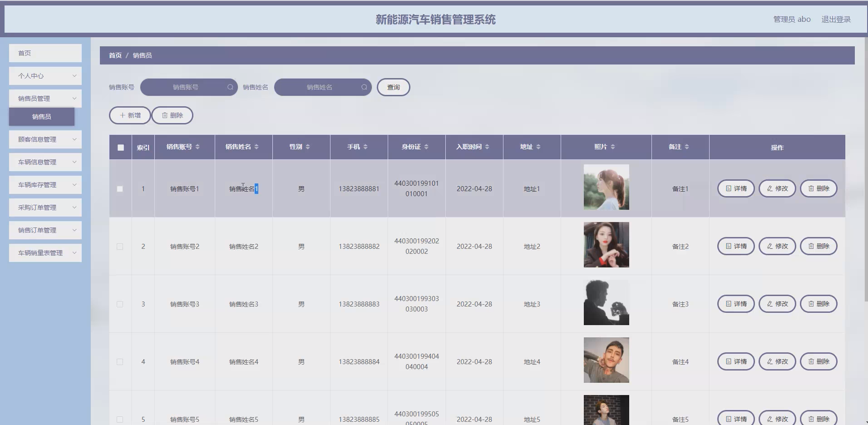Expand 车辆库存管理 sidebar menu
The width and height of the screenshot is (868, 425).
tap(45, 185)
